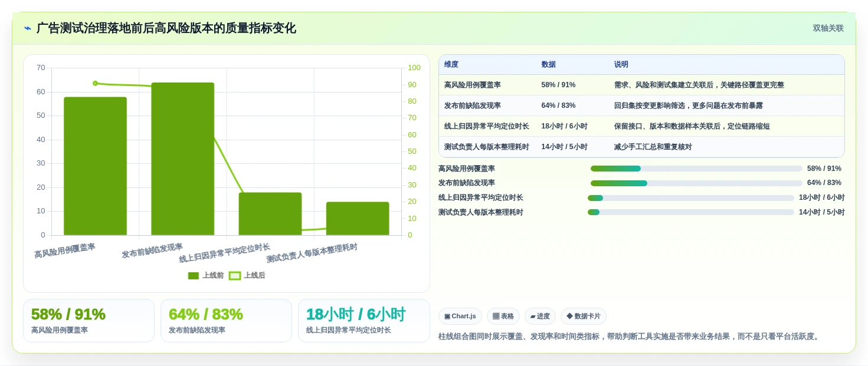Click the first line point above the 高风险用例覆盖率 bar

point(95,83)
